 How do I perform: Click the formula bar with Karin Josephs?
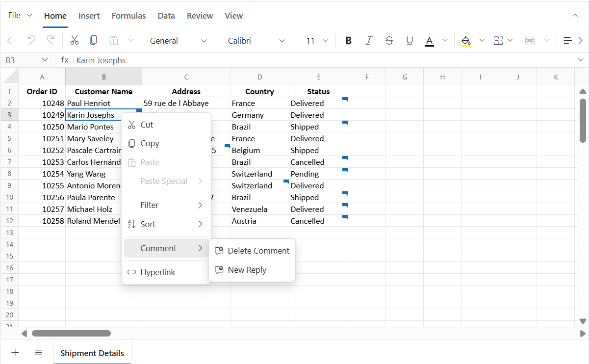(324, 60)
